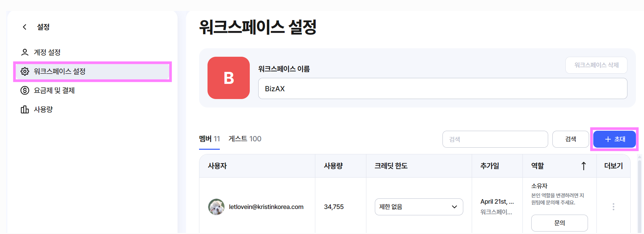644x234 pixels.
Task: Click 워크스페이스 삭제 button
Action: tap(596, 65)
